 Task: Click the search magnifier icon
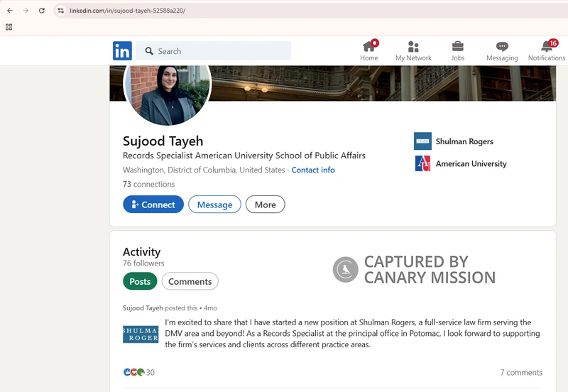(149, 51)
